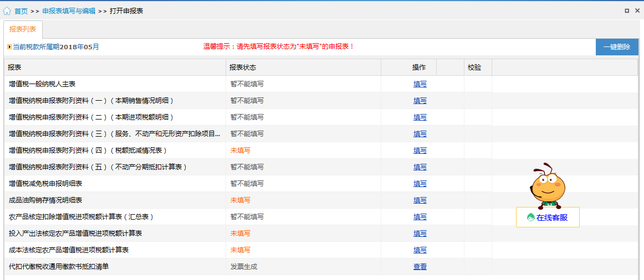
Task: Go to 申报表填写与编辑 breadcrumb link
Action: (69, 11)
